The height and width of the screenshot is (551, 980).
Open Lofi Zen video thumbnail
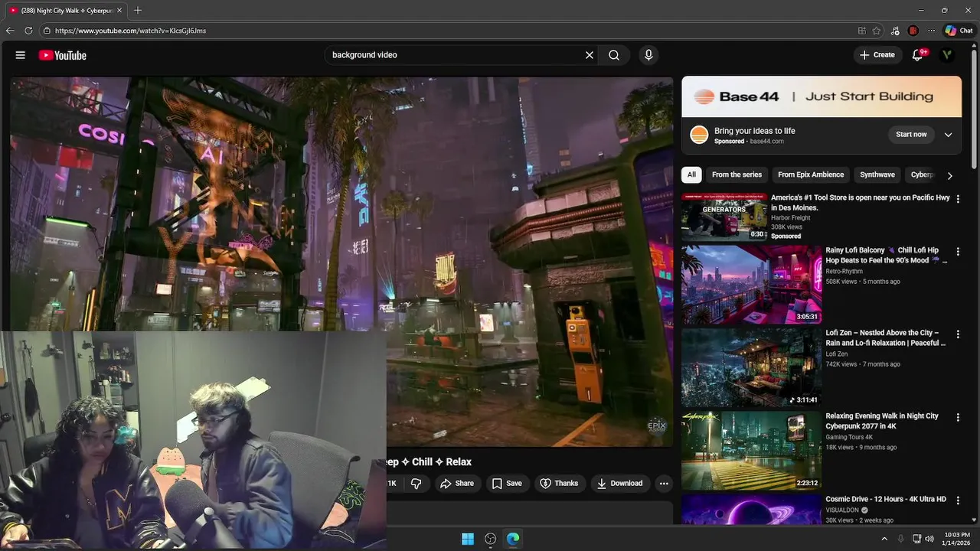click(x=751, y=367)
